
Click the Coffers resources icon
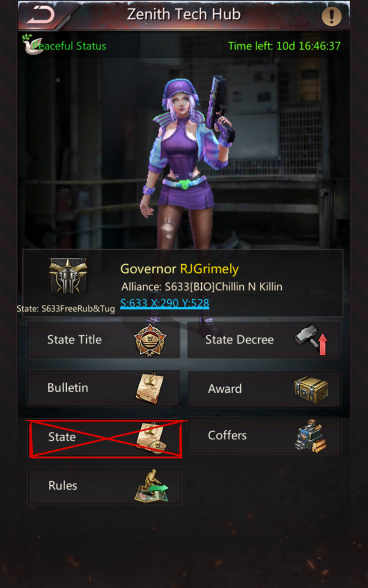tap(310, 436)
